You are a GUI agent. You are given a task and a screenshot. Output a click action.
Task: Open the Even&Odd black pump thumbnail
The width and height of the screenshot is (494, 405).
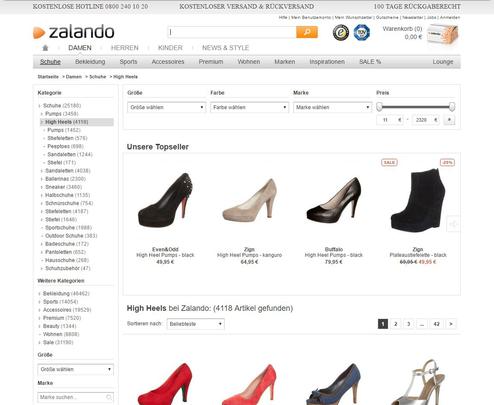(165, 200)
